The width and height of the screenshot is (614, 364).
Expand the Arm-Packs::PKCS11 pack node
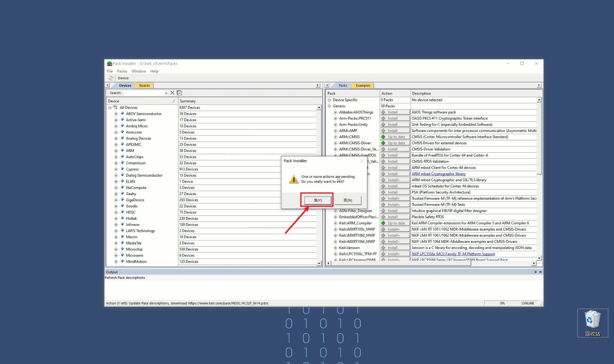point(335,118)
